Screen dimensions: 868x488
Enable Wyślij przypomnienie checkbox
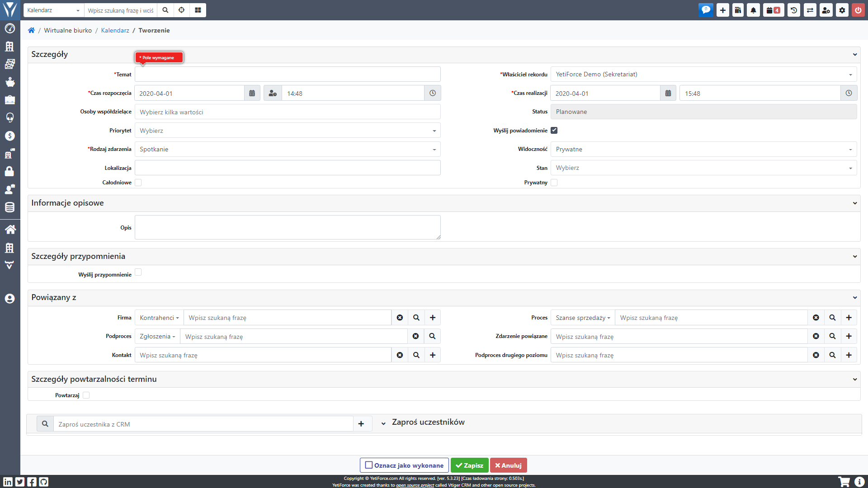tap(138, 272)
